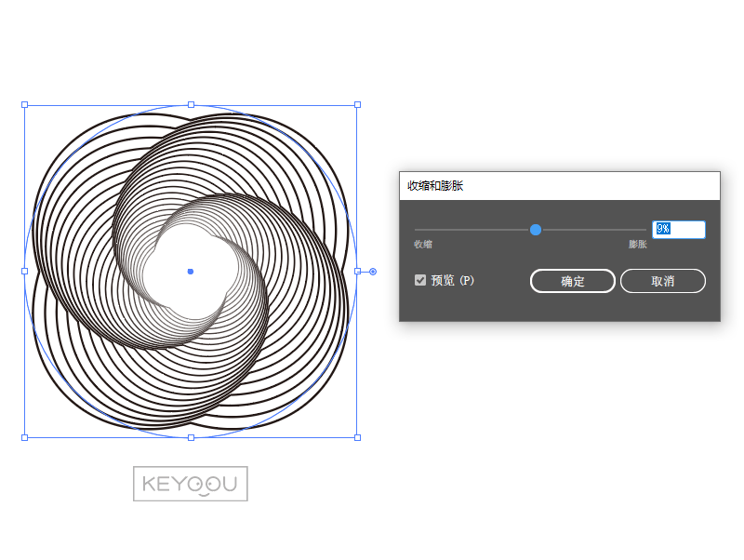
Task: Click the KEYOOU logo below the artwork
Action: click(x=191, y=484)
